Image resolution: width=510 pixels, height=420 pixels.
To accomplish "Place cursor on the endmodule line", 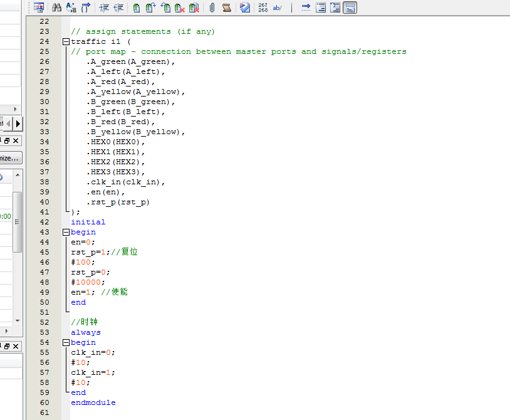I will click(x=93, y=402).
